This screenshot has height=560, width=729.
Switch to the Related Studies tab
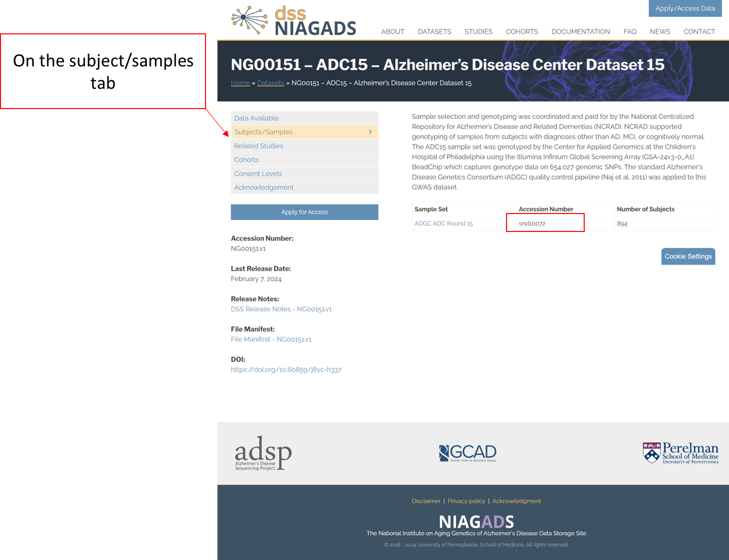[259, 146]
